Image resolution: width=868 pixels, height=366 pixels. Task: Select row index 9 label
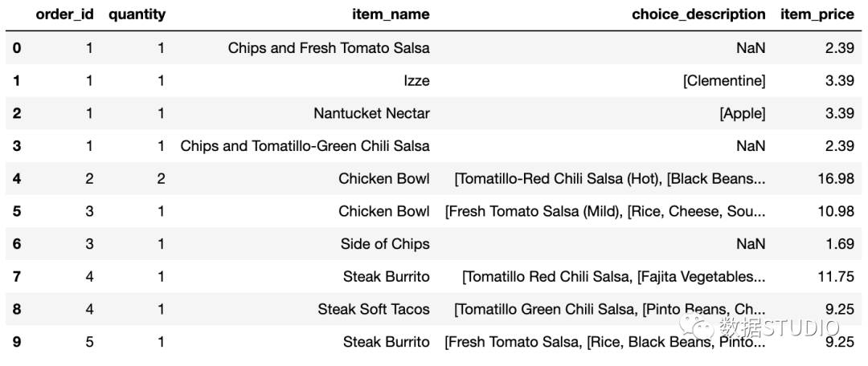17,342
